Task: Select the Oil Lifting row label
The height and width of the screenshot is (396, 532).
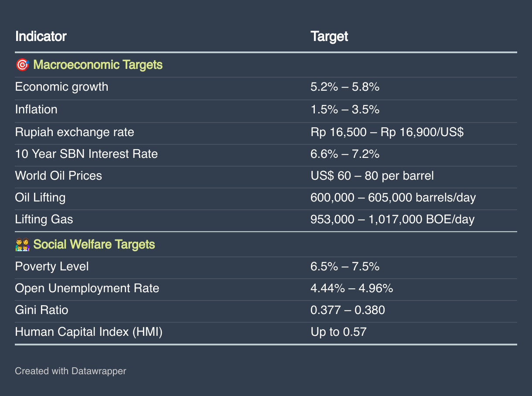Action: pyautogui.click(x=40, y=198)
